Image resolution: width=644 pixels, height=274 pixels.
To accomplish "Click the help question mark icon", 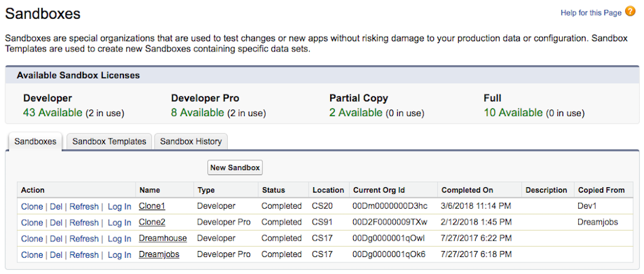I will (x=630, y=12).
